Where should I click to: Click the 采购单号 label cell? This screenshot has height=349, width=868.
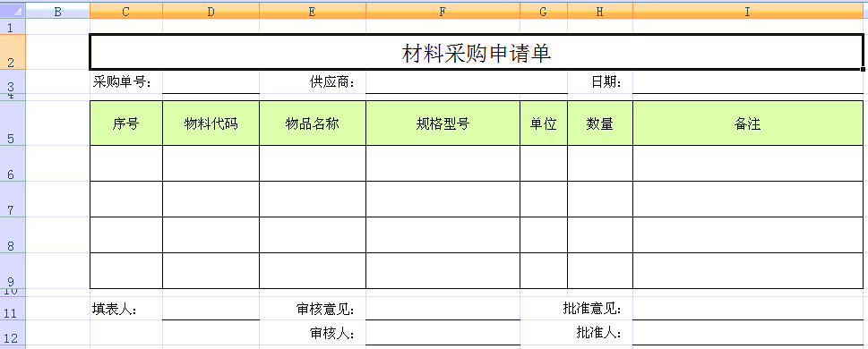[x=125, y=81]
